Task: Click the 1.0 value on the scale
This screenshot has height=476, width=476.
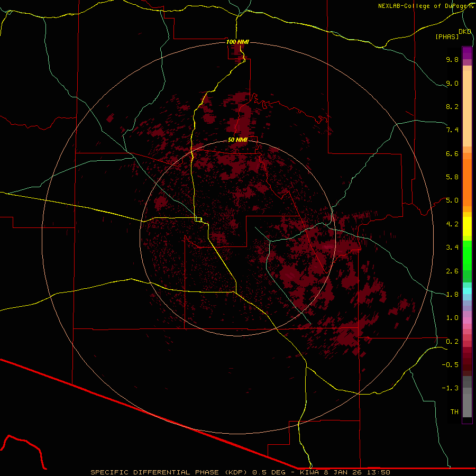Action: click(452, 318)
